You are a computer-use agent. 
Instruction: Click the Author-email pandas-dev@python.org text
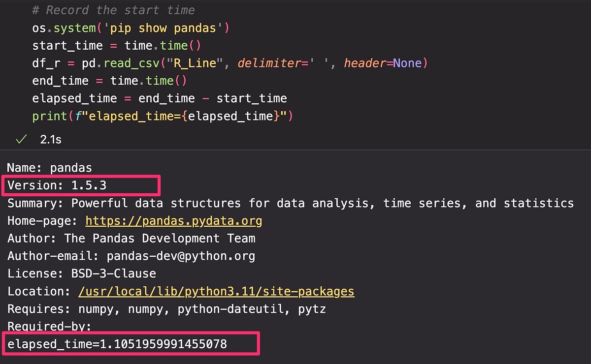[x=131, y=256]
